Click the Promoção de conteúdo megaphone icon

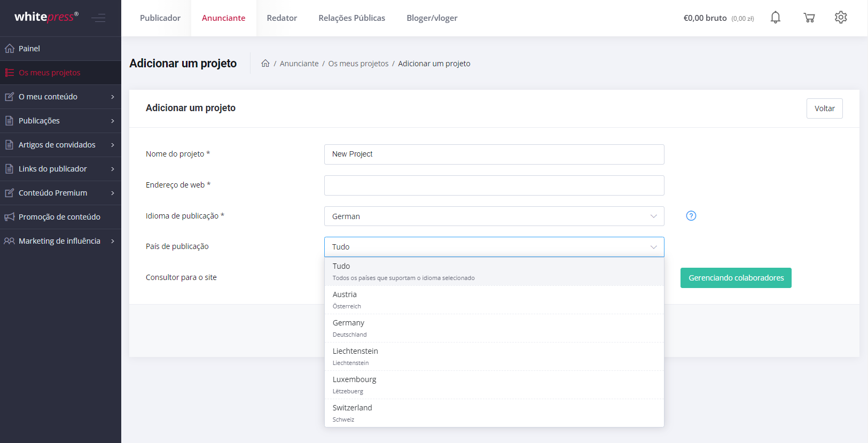click(10, 217)
